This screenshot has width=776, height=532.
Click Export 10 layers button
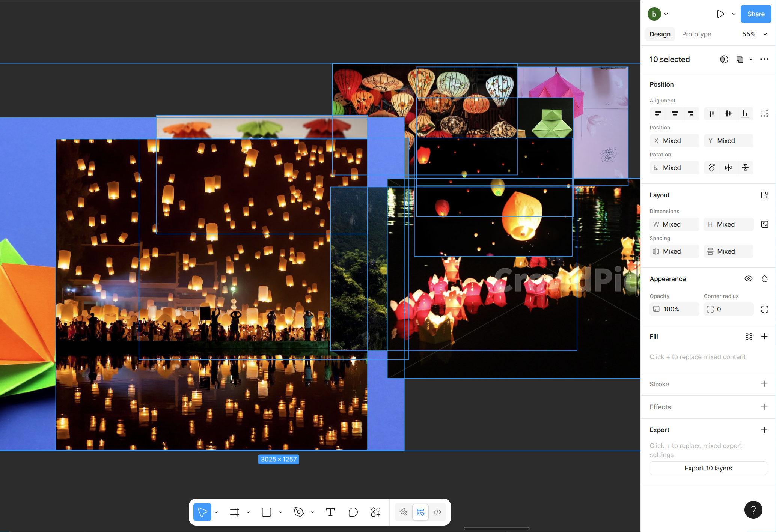(708, 468)
